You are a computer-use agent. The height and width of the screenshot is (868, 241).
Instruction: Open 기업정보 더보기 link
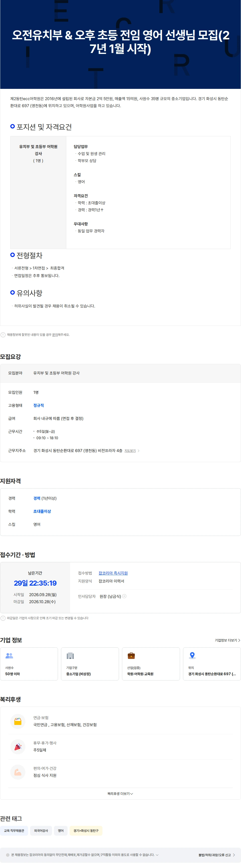pos(227,640)
